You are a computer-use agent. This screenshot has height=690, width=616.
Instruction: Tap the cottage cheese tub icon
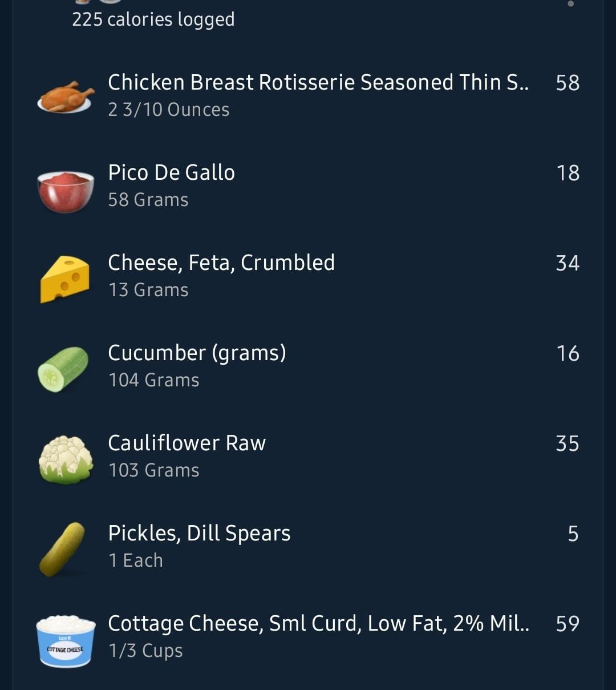[66, 641]
